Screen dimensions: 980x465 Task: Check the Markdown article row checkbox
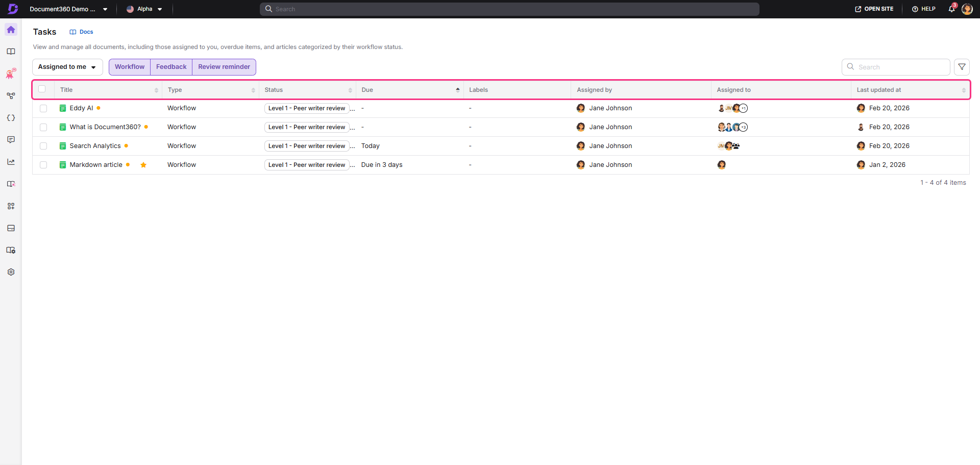click(x=43, y=165)
